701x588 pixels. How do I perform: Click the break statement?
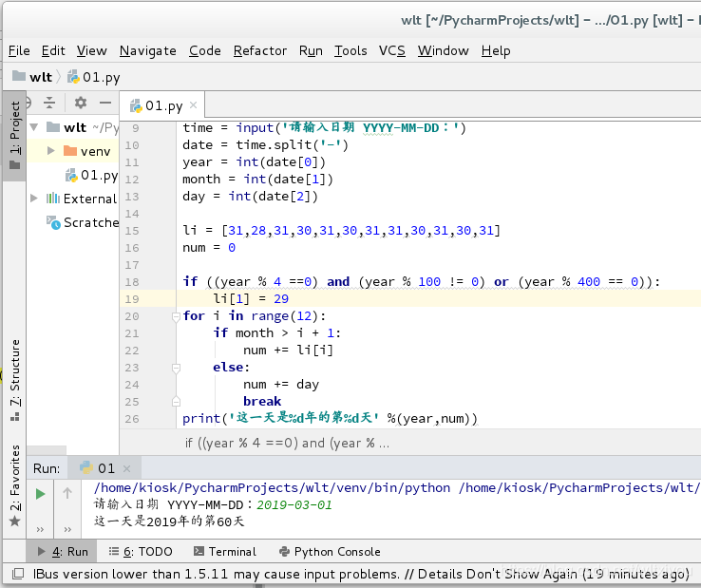click(x=262, y=401)
